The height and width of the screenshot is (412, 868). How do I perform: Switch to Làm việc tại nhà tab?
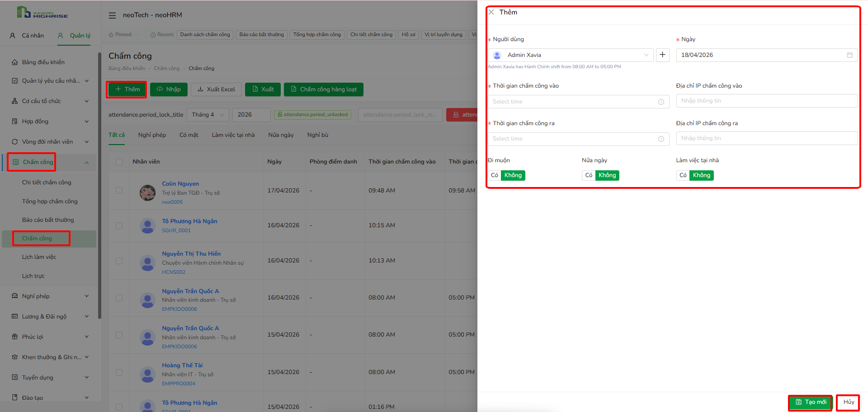[233, 135]
